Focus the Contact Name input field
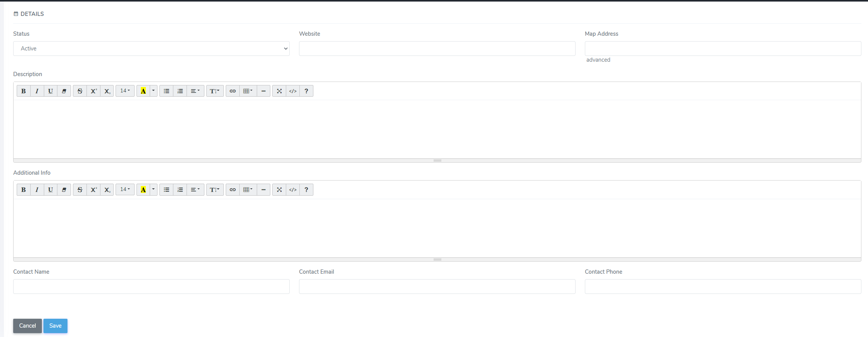 [151, 287]
